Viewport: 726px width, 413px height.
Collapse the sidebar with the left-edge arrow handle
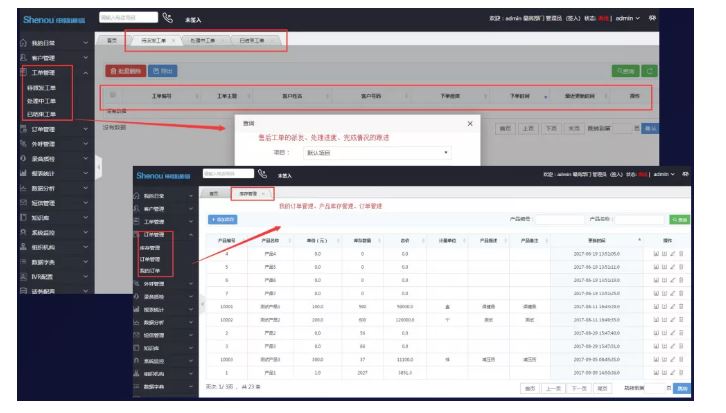click(x=99, y=167)
